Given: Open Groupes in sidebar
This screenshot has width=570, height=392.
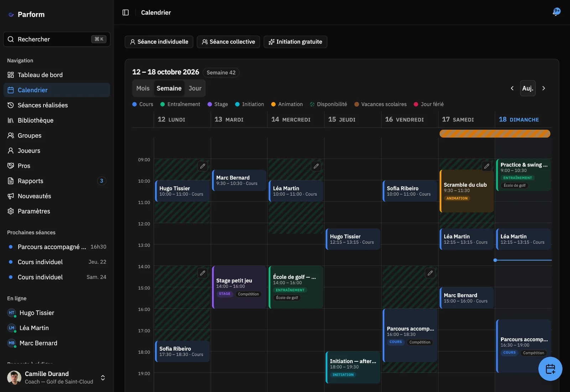Looking at the screenshot, I should pyautogui.click(x=57, y=135).
